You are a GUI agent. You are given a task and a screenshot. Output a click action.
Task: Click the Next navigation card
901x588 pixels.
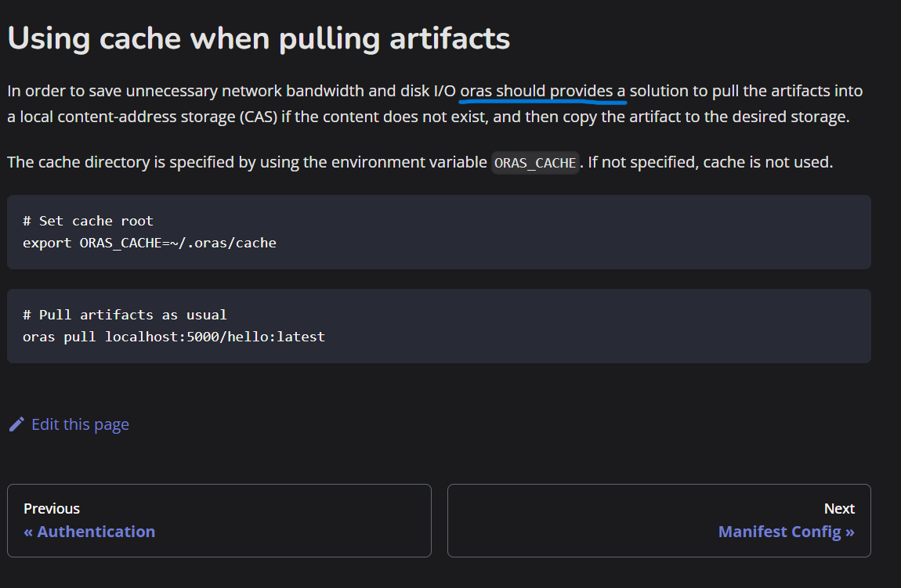(x=659, y=520)
